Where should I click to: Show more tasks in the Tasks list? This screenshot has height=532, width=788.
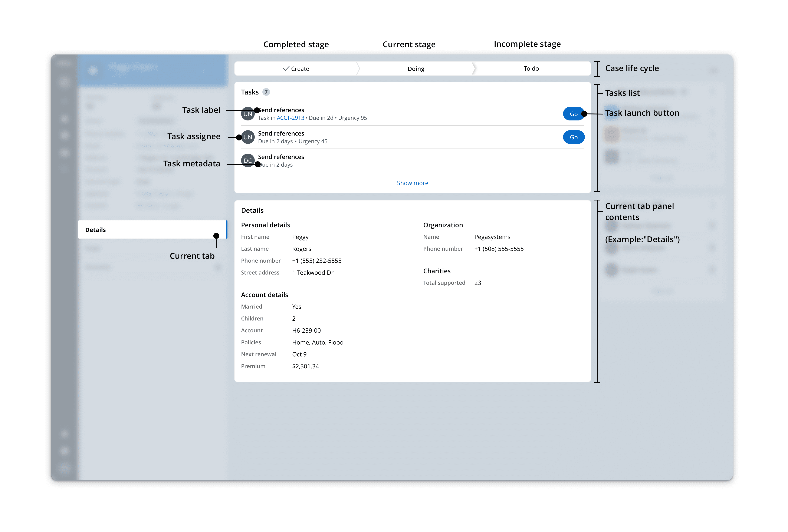tap(412, 183)
